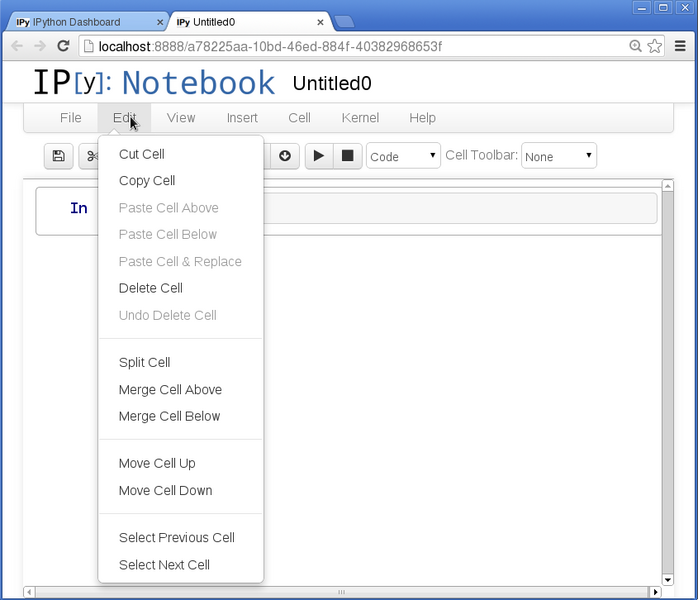Reload the page with the browser refresh icon
Image resolution: width=698 pixels, height=600 pixels.
[63, 46]
